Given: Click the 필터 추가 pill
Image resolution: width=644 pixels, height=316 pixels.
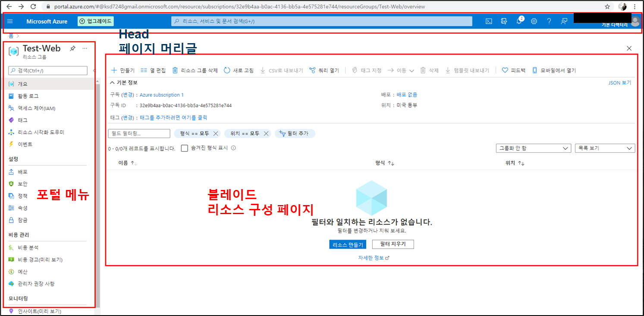Looking at the screenshot, I should (x=295, y=133).
